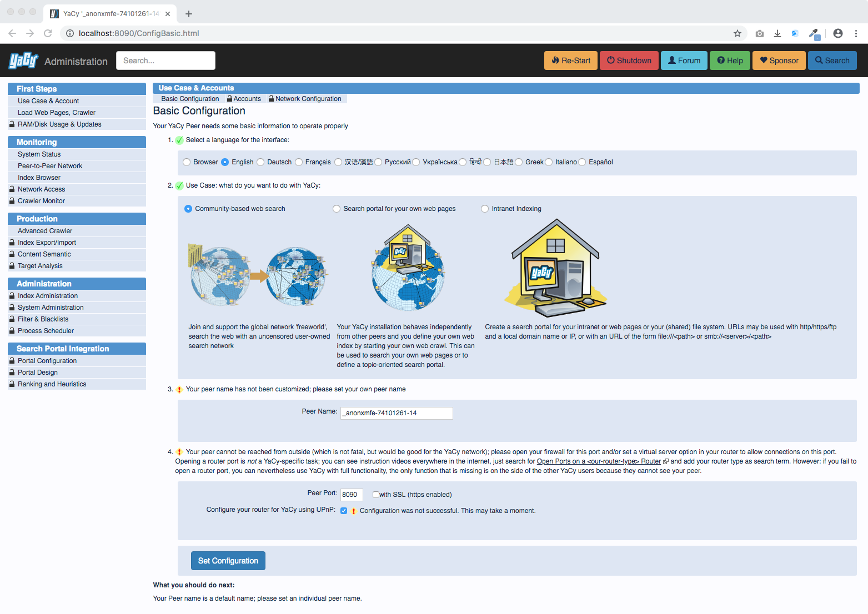
Task: Open the browser profile icon
Action: pyautogui.click(x=838, y=33)
